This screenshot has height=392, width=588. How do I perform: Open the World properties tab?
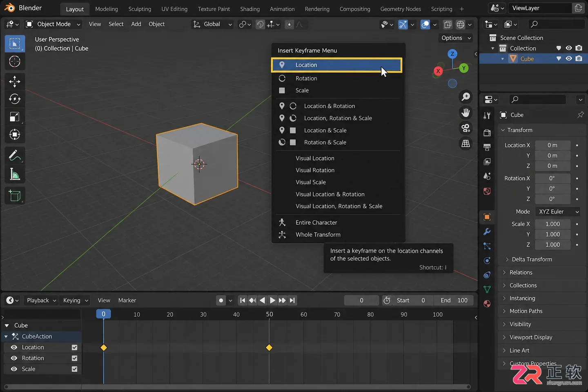click(x=487, y=191)
